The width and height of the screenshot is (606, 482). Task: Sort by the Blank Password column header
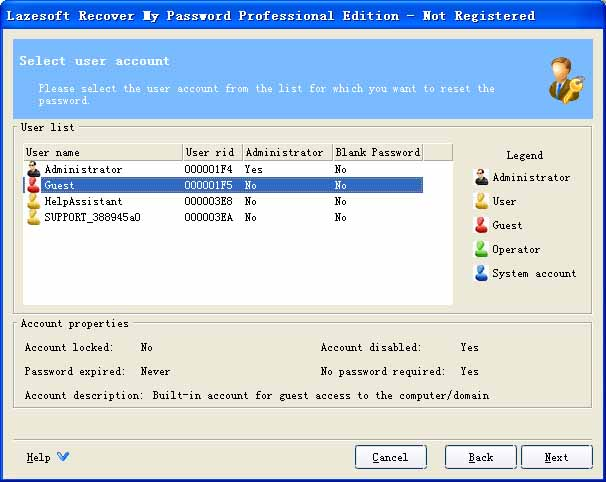point(378,152)
